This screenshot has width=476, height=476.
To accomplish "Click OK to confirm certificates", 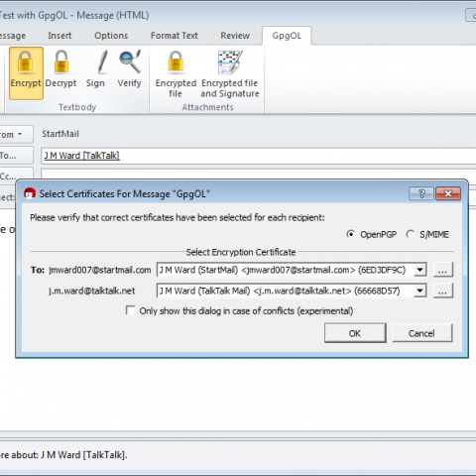I will 355,333.
